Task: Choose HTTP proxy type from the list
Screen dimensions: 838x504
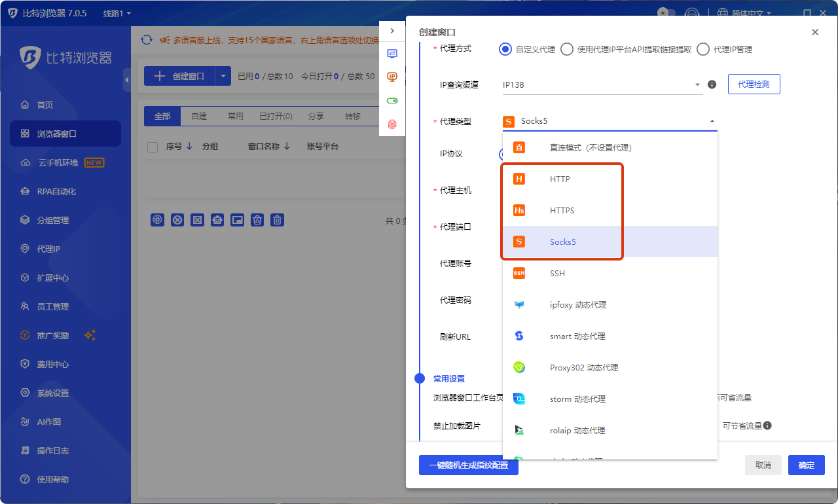Action: [610, 179]
